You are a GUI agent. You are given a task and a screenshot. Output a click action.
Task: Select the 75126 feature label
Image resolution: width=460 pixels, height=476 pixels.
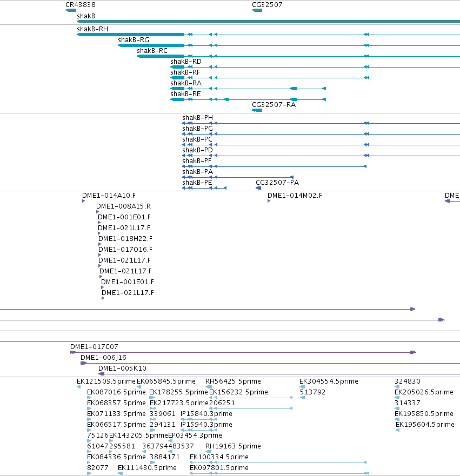(x=98, y=435)
